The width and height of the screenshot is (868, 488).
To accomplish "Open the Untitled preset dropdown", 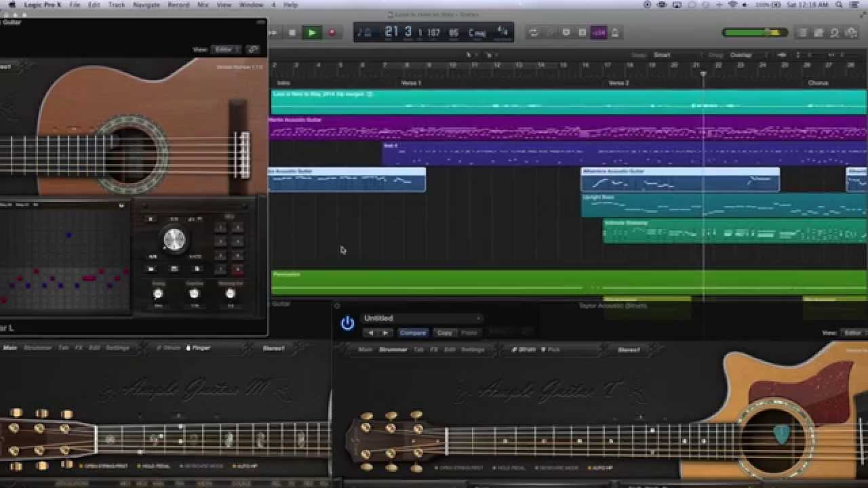I will [x=422, y=319].
